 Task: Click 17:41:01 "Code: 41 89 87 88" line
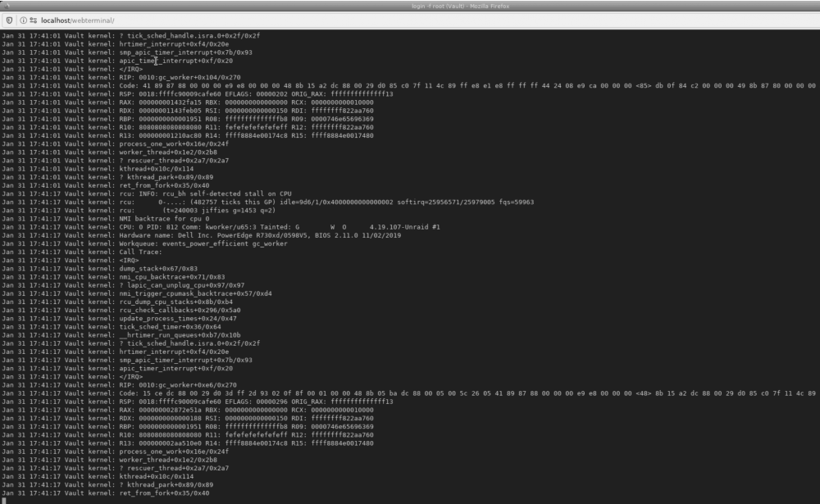(467, 86)
